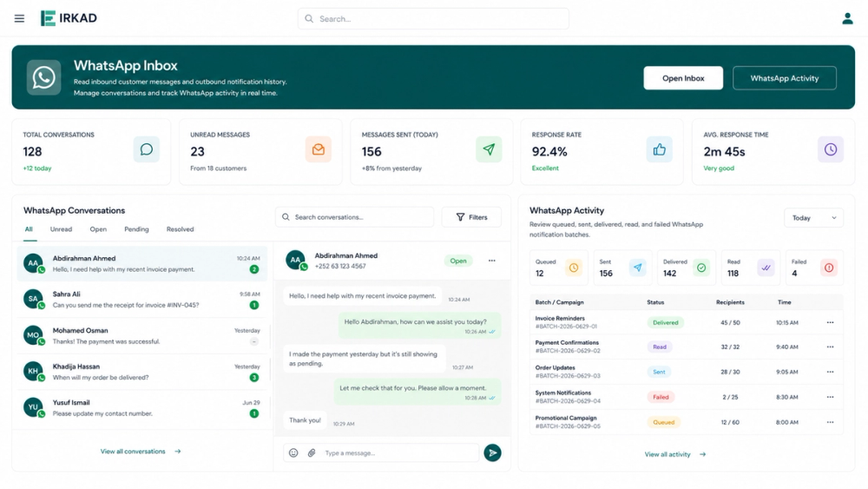Viewport: 868px width, 489px height.
Task: Click Avg. Response Time clock icon
Action: [831, 149]
